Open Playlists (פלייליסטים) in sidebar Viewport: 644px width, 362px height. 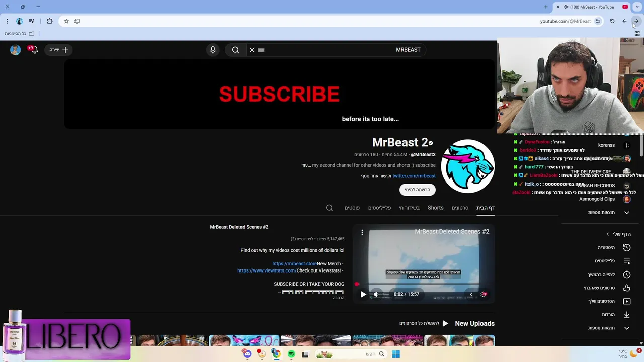[x=612, y=261]
